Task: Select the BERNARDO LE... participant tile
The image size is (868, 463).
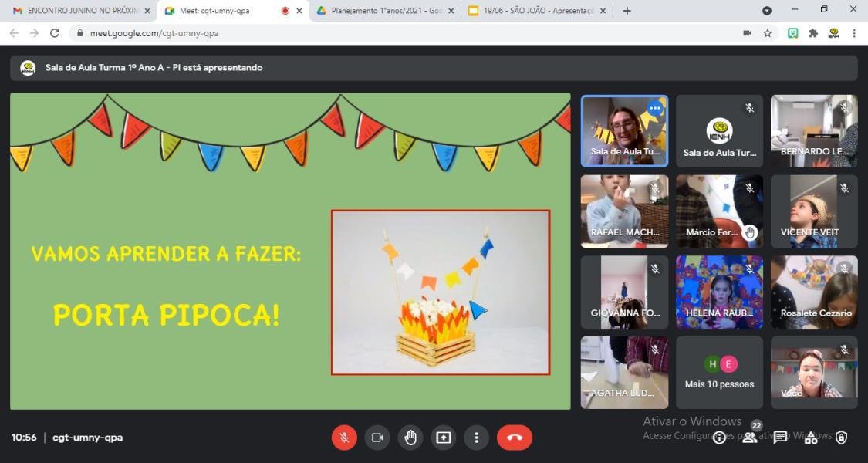Action: tap(814, 130)
